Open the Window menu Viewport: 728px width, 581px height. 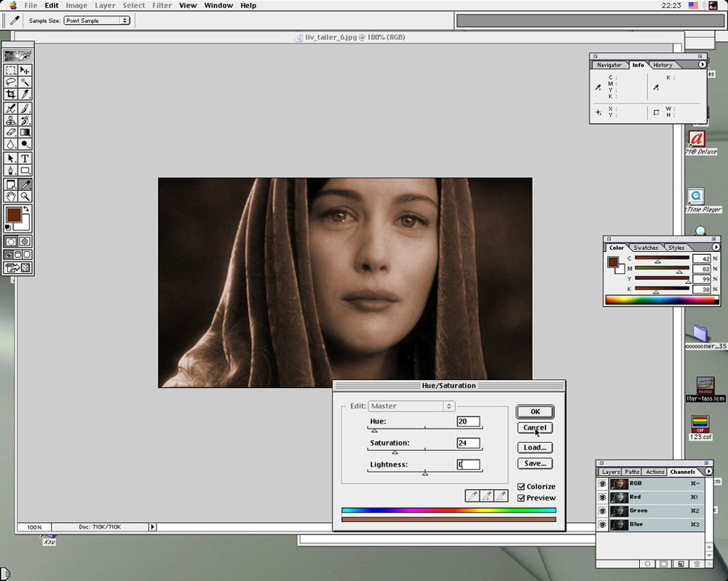218,6
